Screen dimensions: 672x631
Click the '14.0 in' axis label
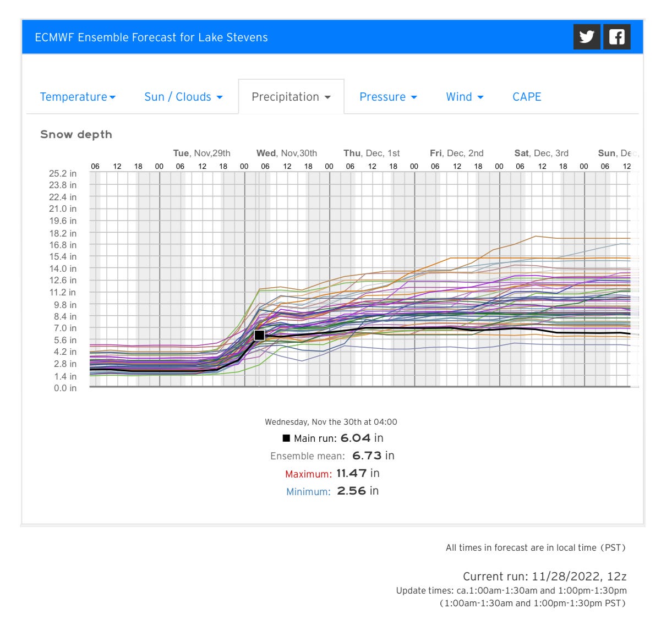click(x=63, y=268)
